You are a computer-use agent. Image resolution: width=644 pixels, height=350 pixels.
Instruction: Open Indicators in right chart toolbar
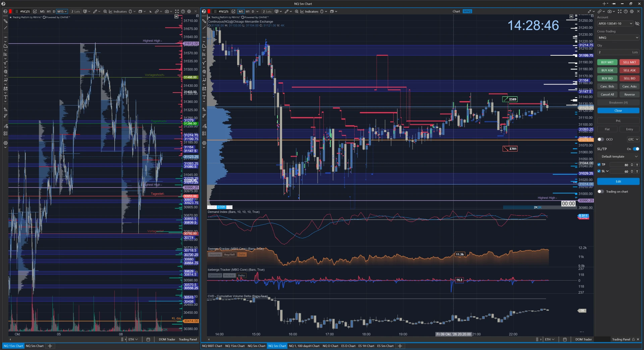coord(309,11)
